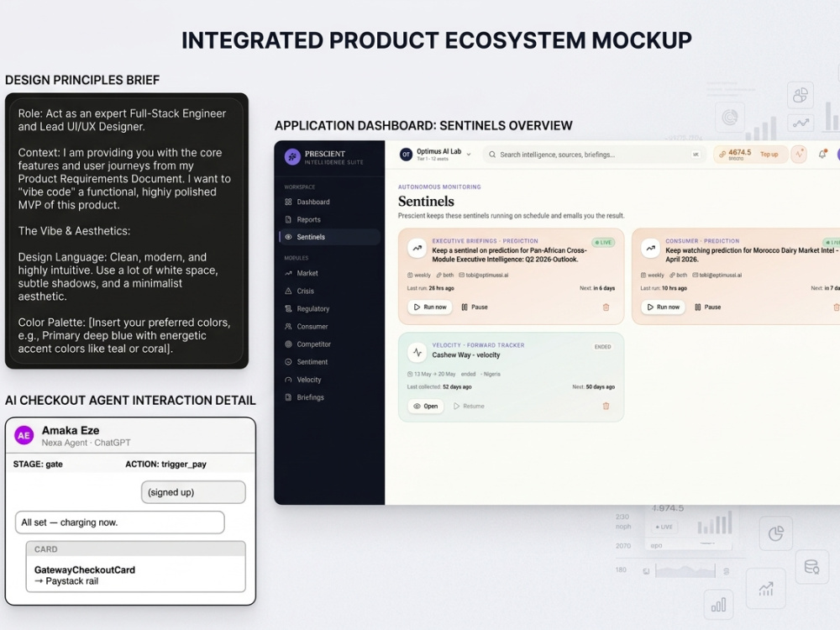Click the Design Principles Brief text panel
This screenshot has height=630, width=840.
(x=127, y=231)
